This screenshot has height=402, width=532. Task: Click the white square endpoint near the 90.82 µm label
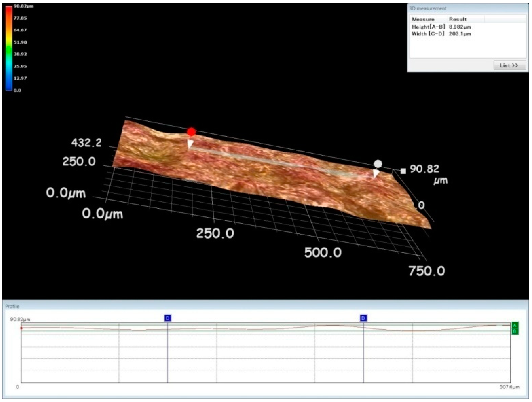tap(403, 171)
